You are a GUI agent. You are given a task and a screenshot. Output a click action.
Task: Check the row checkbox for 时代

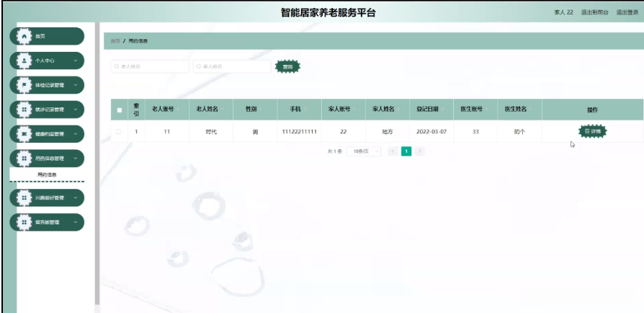click(x=119, y=131)
